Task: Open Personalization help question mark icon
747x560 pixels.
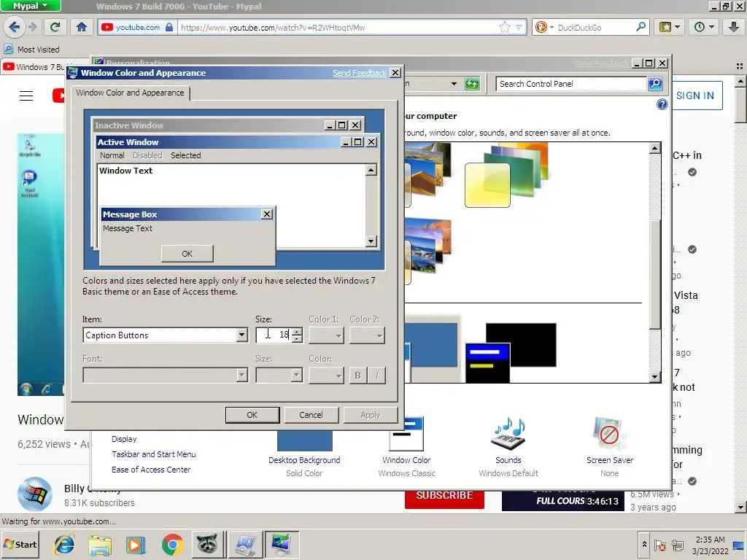Action: coord(662,104)
